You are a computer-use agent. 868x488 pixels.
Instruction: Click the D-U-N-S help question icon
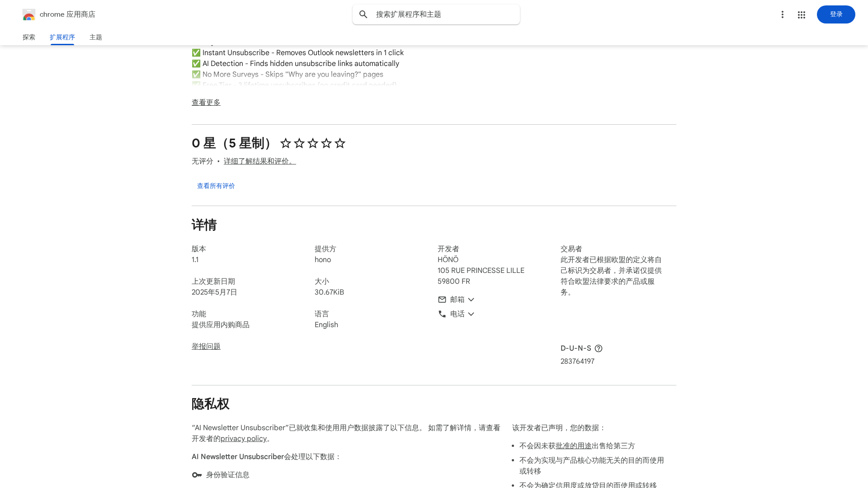point(599,348)
